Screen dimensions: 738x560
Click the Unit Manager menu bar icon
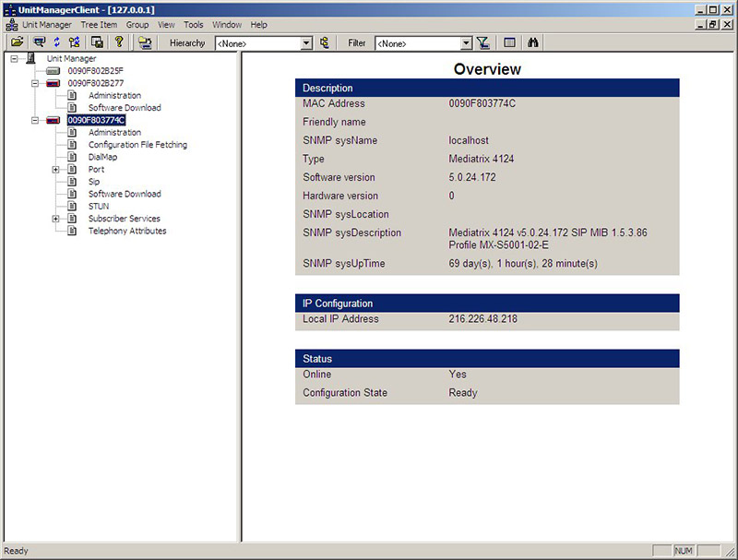pos(12,25)
